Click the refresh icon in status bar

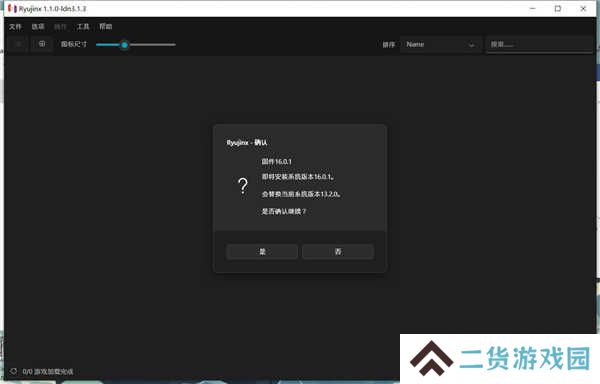click(x=13, y=371)
